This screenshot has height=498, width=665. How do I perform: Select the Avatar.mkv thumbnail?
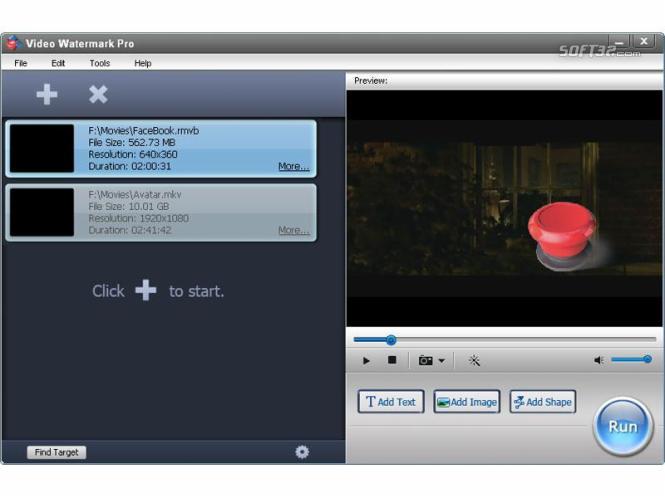[x=42, y=212]
